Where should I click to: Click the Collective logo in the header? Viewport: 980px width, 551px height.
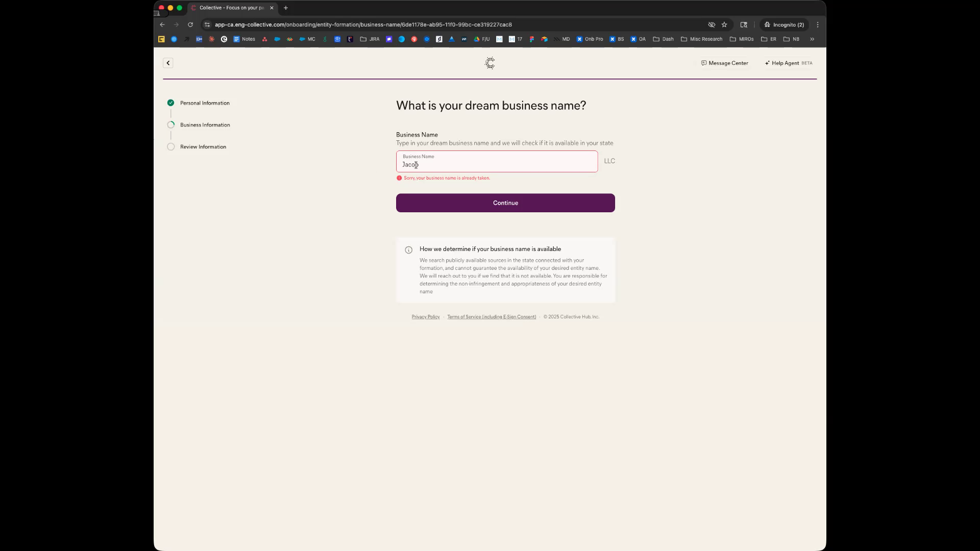[x=489, y=63]
